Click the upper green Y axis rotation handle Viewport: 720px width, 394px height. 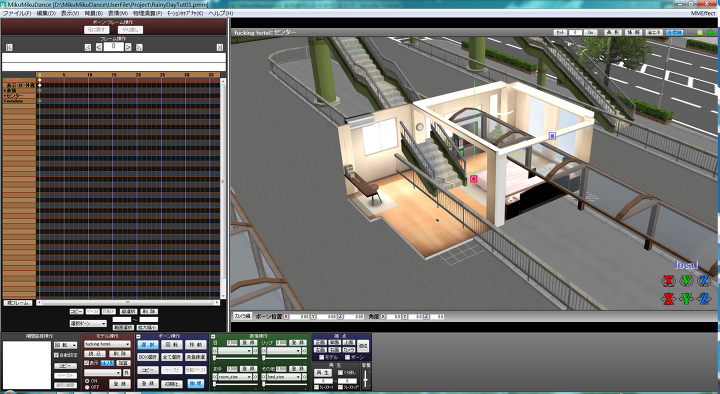point(686,281)
